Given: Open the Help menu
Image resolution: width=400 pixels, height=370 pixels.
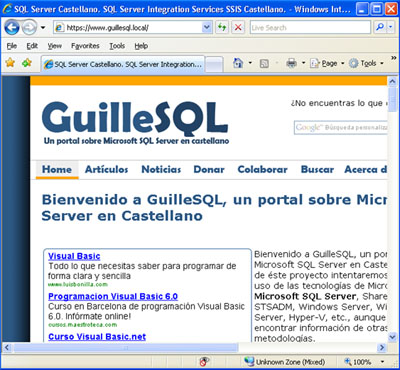Looking at the screenshot, I should [x=141, y=46].
